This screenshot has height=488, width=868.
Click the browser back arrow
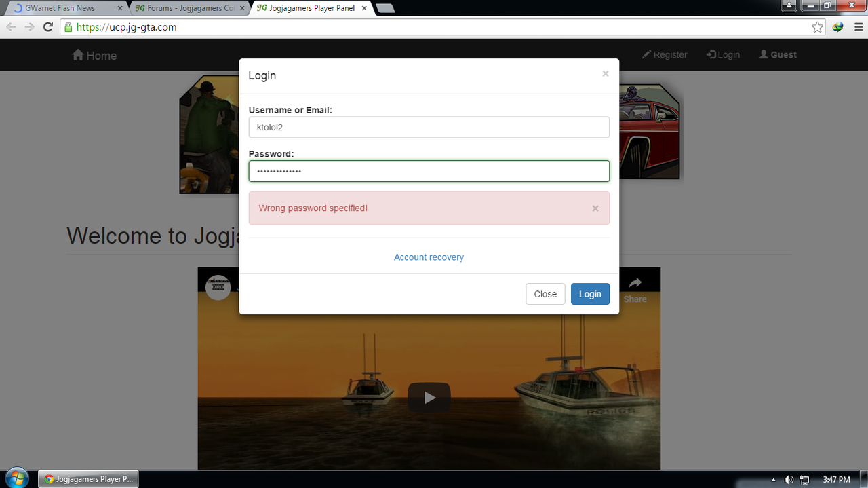tap(11, 27)
